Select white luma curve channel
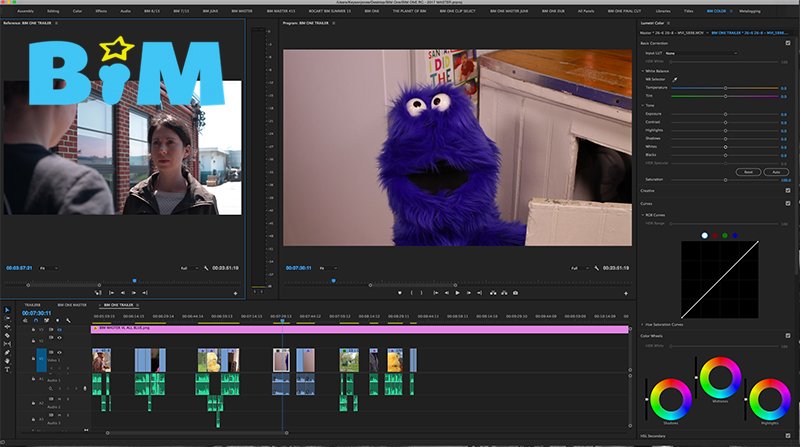Screen dimensions: 800x447 coord(705,235)
